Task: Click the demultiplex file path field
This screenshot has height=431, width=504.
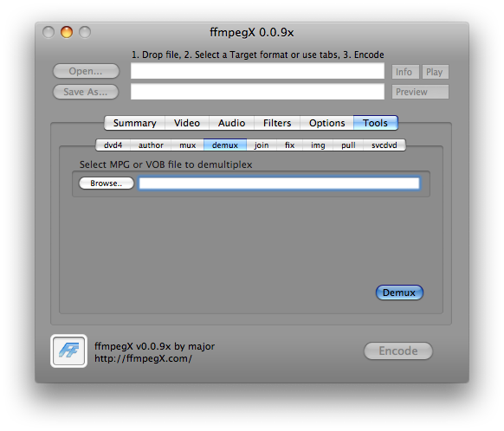Action: coord(279,183)
